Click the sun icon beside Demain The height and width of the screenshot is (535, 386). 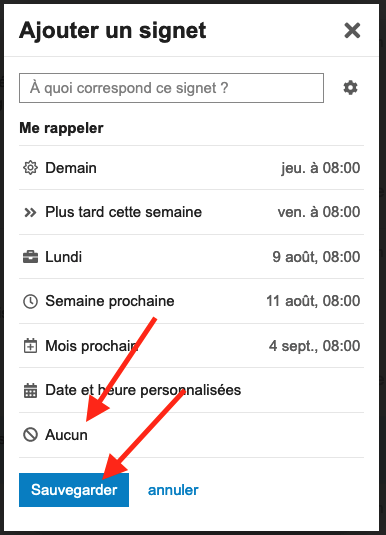30,168
